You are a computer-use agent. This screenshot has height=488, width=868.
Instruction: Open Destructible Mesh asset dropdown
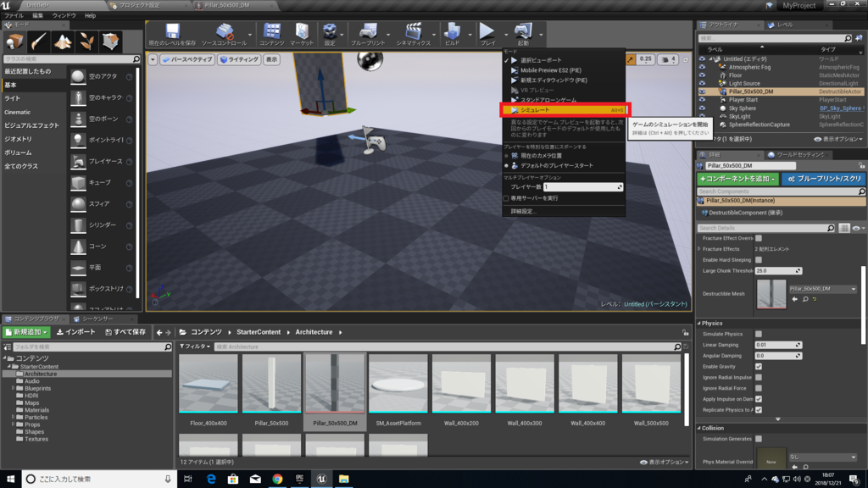[822, 289]
